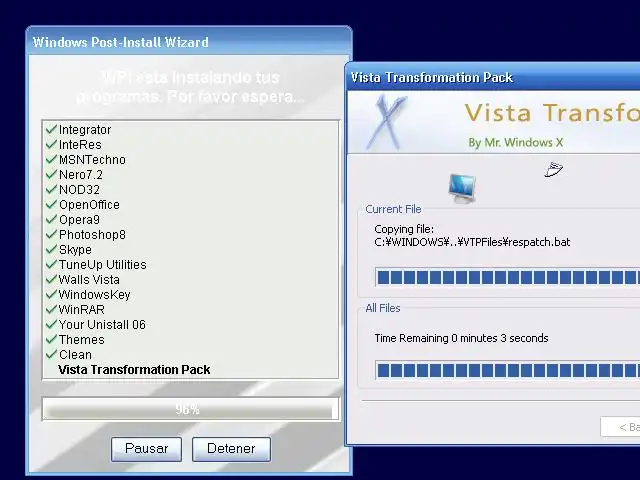
Task: Select the Your Unistall 06 list entry
Action: coord(102,324)
